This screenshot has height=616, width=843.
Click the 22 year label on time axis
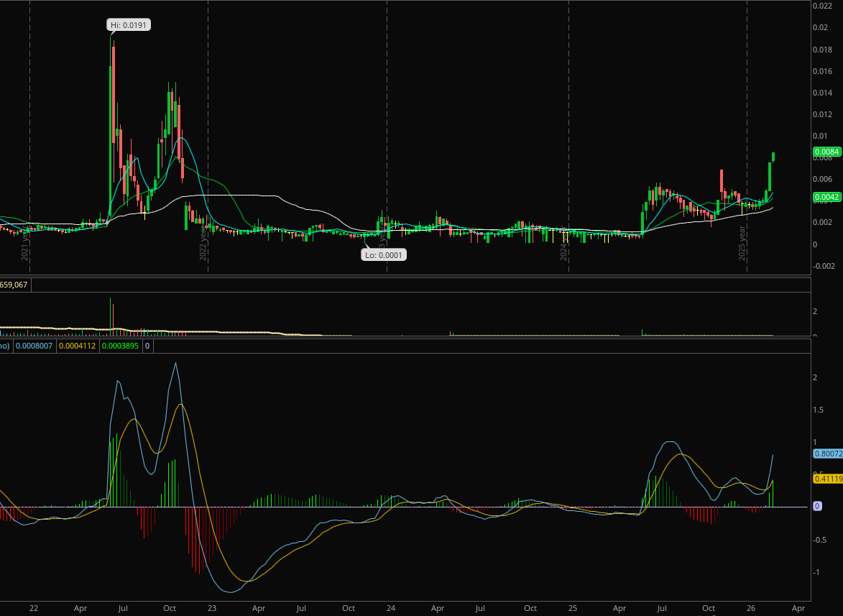point(34,608)
